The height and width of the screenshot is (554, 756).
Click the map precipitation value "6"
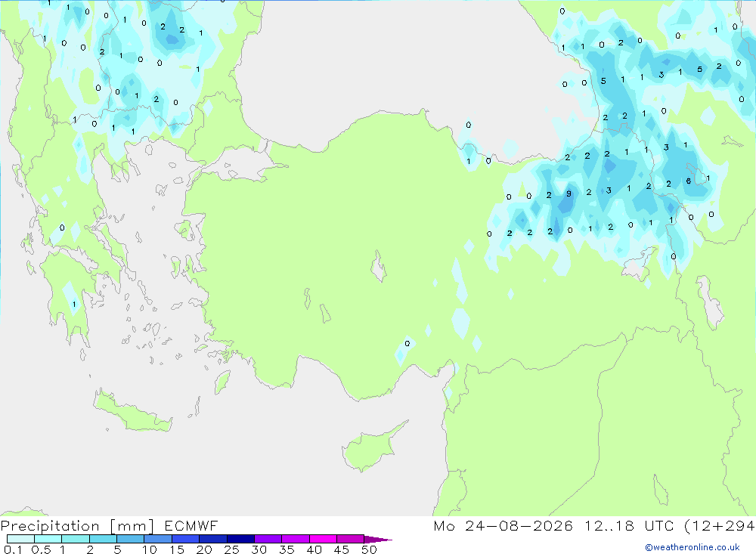coord(689,181)
